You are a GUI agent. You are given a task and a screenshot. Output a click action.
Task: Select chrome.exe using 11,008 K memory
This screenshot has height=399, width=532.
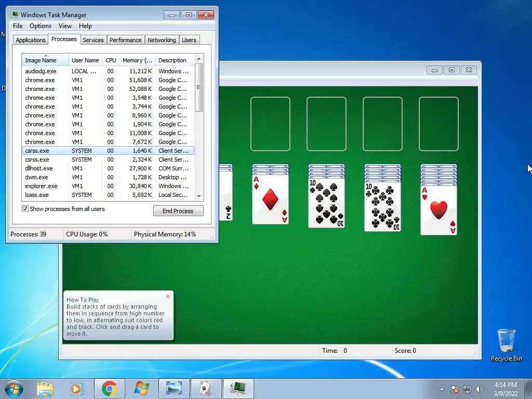(x=108, y=133)
